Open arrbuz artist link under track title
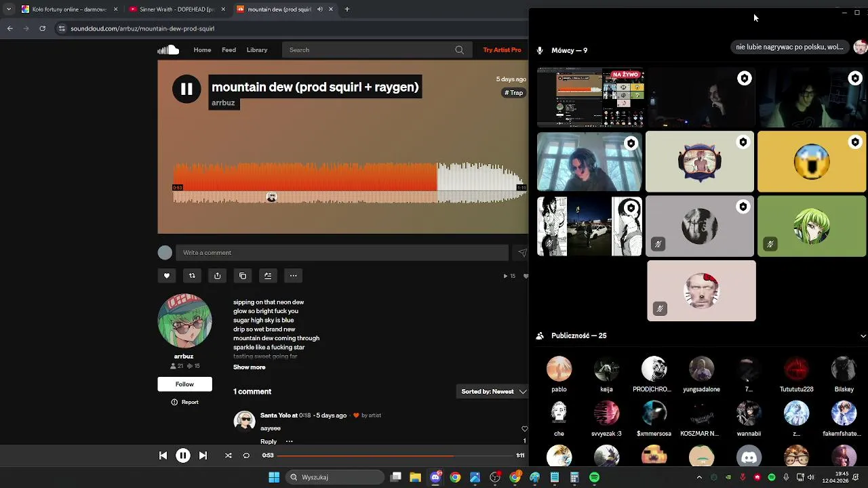Viewport: 868px width, 488px height. coord(223,103)
